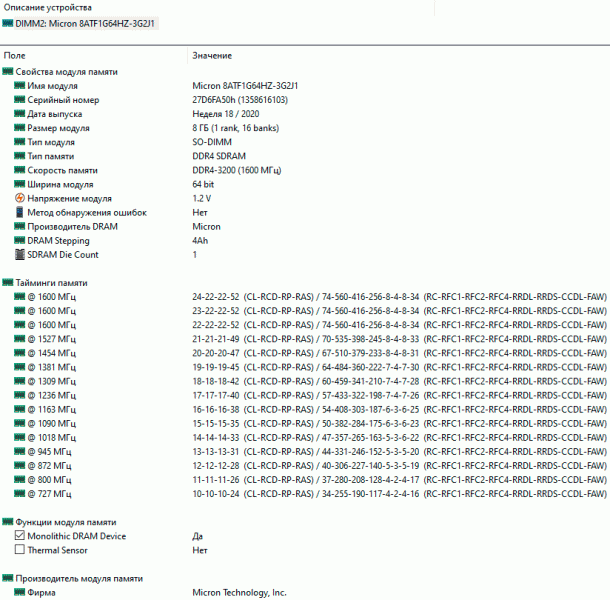Click the icon next to 'Ширина модуля'

[19, 184]
